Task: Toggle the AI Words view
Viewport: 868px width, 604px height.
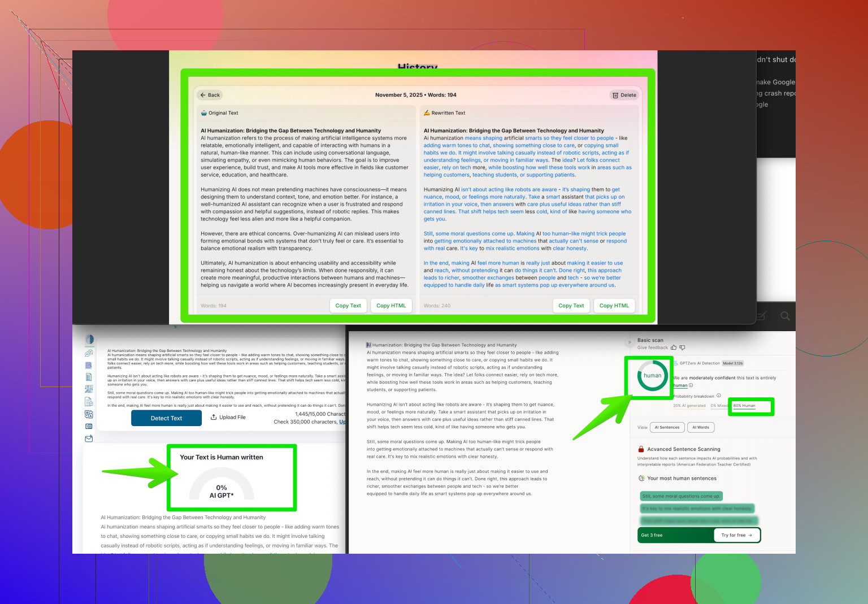Action: (701, 427)
